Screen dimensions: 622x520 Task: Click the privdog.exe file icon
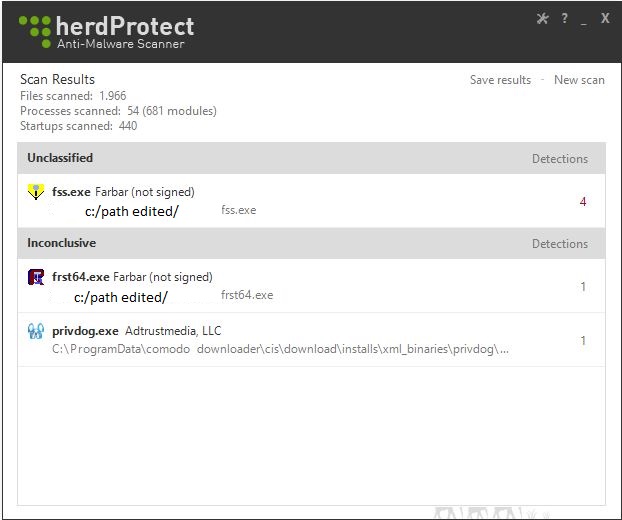coord(36,331)
